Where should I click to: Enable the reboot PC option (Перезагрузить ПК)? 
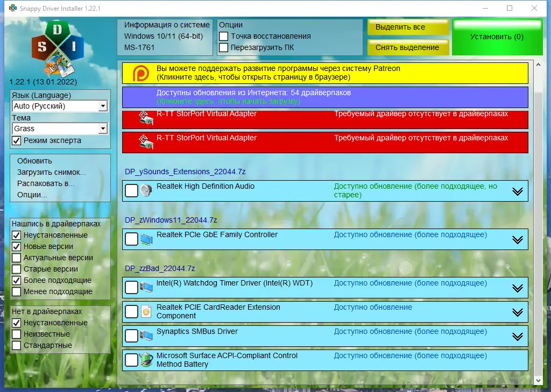pos(223,47)
